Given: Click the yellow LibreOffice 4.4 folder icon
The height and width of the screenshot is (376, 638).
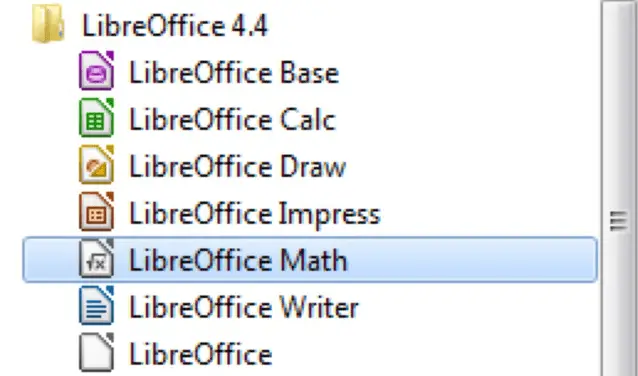Looking at the screenshot, I should point(48,24).
